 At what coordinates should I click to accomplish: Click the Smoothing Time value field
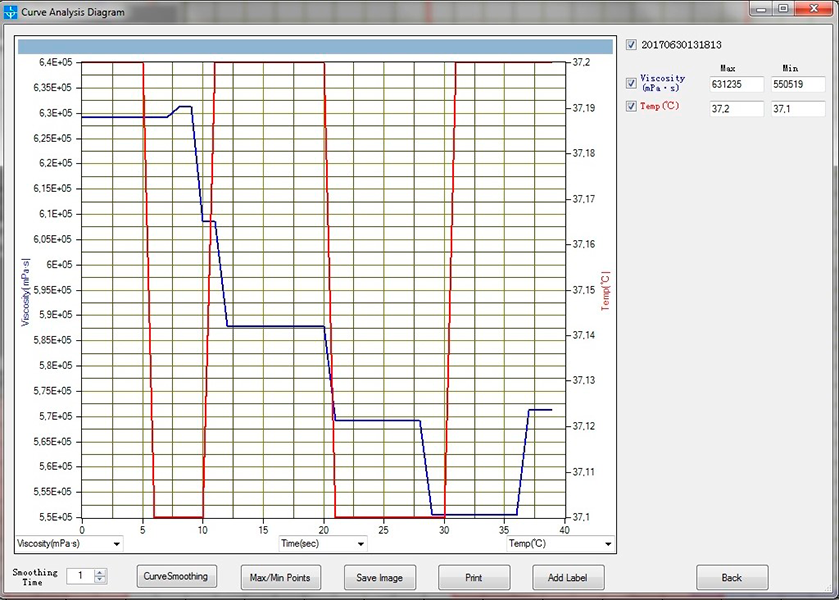pyautogui.click(x=79, y=576)
